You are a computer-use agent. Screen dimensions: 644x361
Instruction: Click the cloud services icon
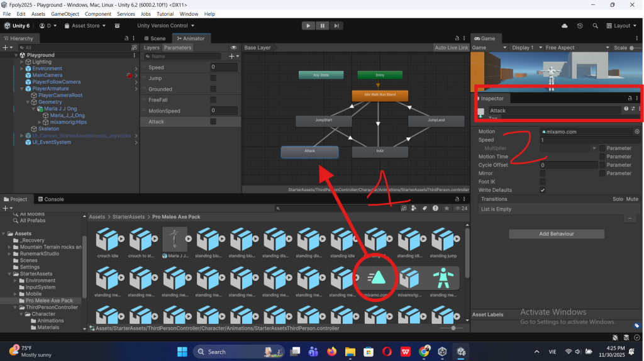point(564,26)
